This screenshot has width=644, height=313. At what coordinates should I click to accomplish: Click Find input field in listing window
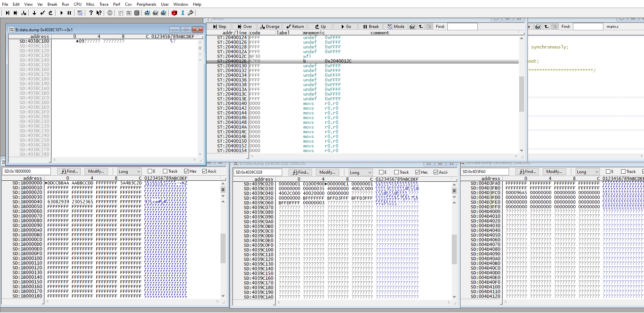coord(462,27)
